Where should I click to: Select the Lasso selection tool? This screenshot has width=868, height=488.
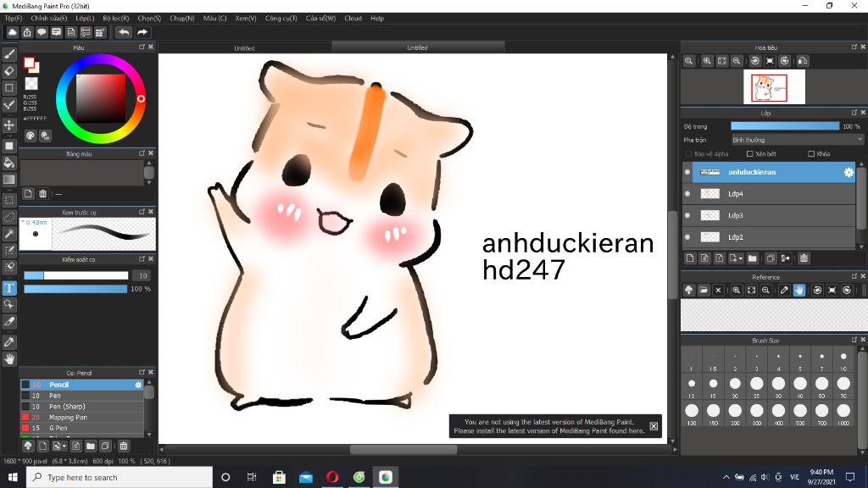coord(9,217)
